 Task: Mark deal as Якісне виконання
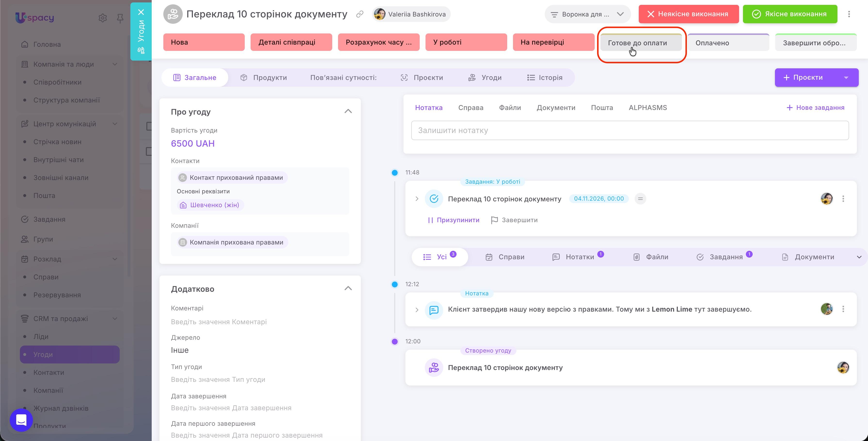tap(790, 14)
